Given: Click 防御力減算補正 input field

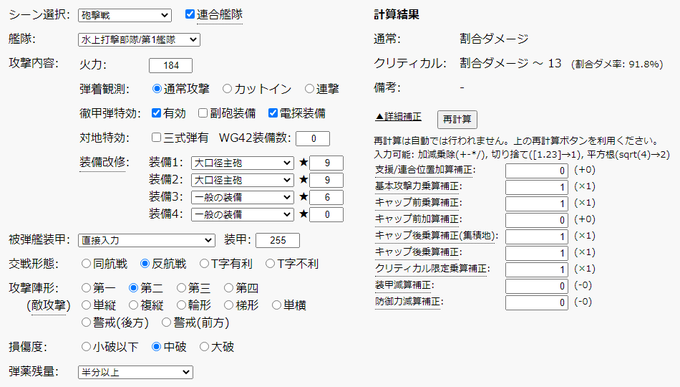Looking at the screenshot, I should point(536,302).
